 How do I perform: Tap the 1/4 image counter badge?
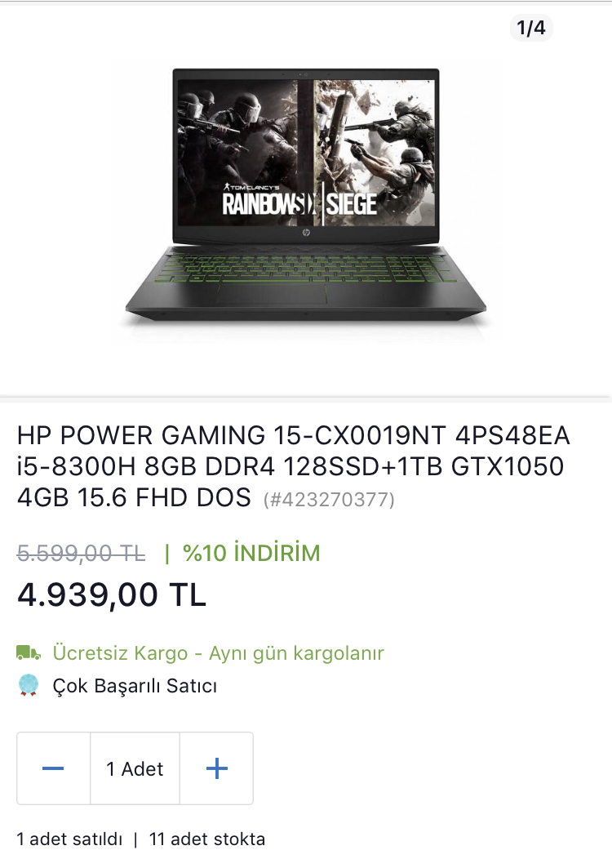(x=531, y=28)
